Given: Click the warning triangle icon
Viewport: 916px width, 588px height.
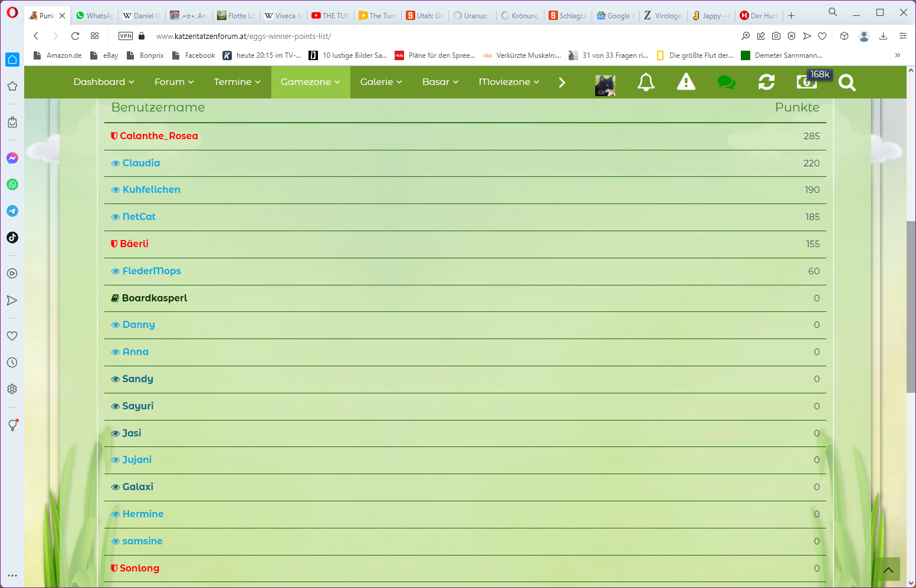Looking at the screenshot, I should [685, 82].
